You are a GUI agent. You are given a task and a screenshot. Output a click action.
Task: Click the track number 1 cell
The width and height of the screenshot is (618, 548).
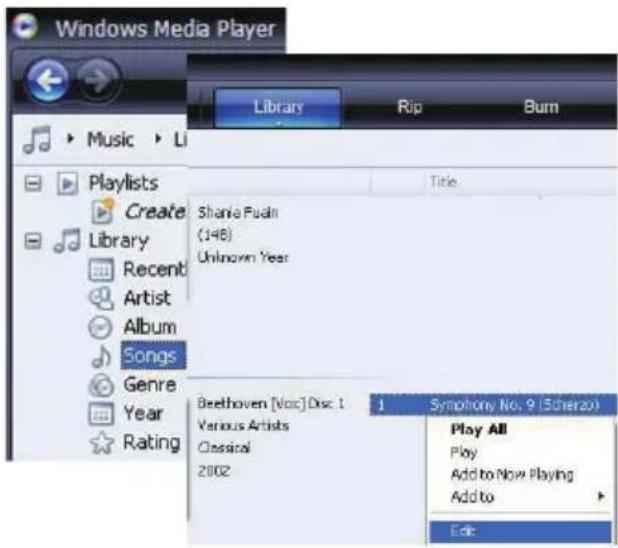tap(381, 405)
